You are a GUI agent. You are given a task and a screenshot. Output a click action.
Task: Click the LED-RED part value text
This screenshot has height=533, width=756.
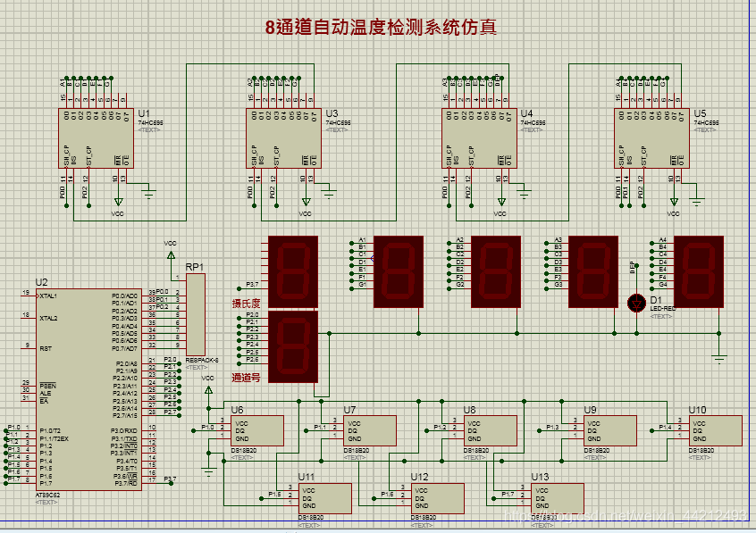coord(662,308)
